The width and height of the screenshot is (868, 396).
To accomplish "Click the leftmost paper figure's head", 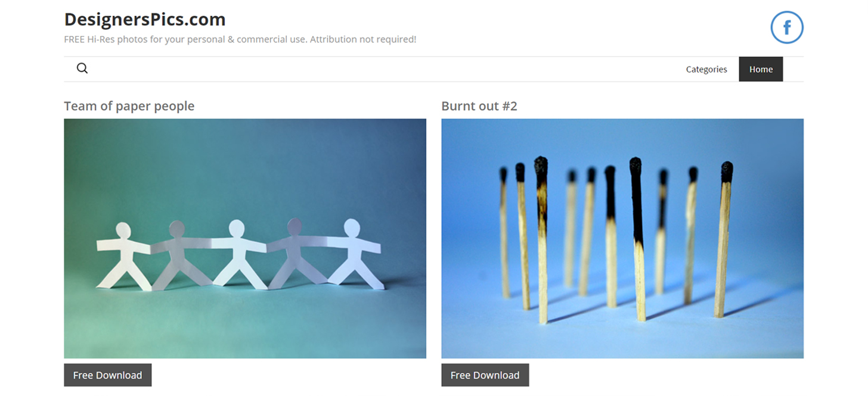I will point(123,231).
